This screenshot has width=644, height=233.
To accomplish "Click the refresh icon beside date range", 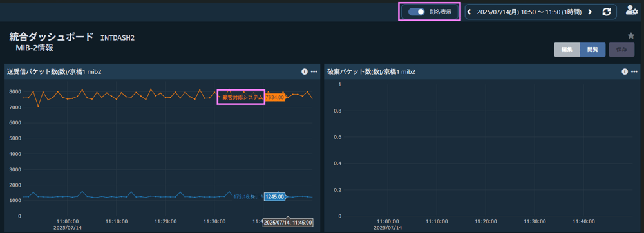I will [x=607, y=12].
